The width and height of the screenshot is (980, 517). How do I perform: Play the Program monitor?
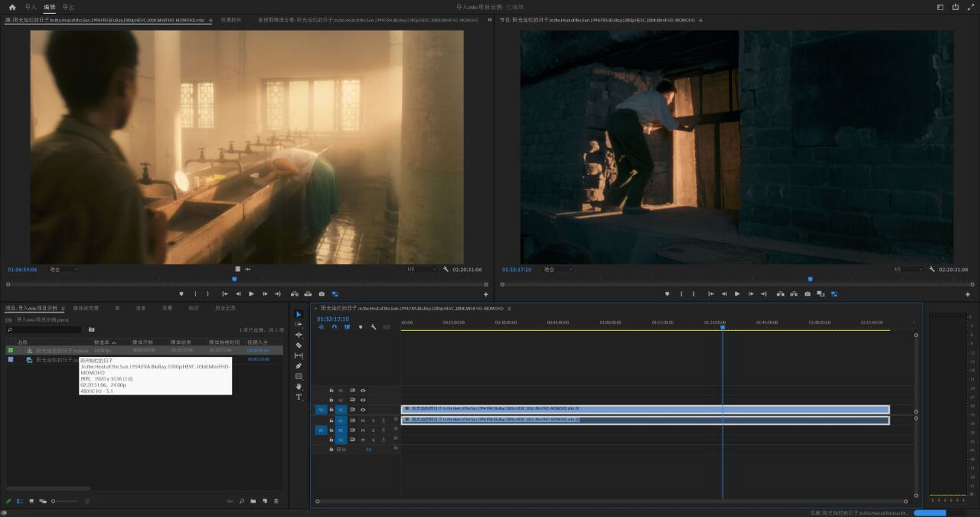737,294
